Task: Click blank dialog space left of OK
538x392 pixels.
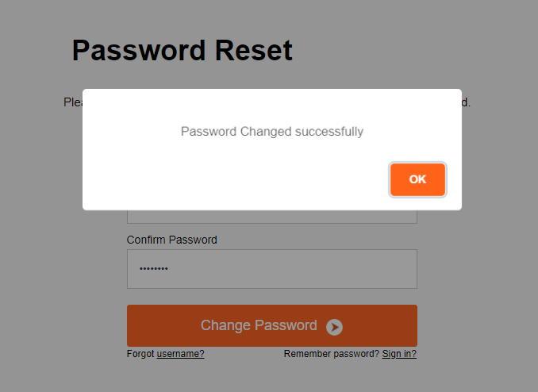Action: point(238,179)
